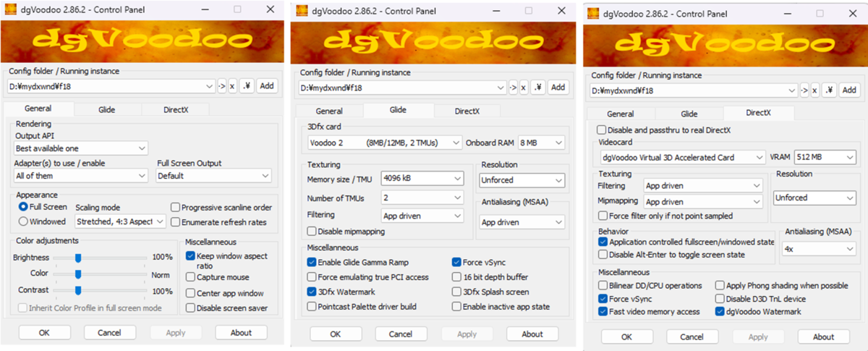Screen dimensions: 868x351
Task: Click the 'x' remove button in the Glide-settings window
Action: 523,88
